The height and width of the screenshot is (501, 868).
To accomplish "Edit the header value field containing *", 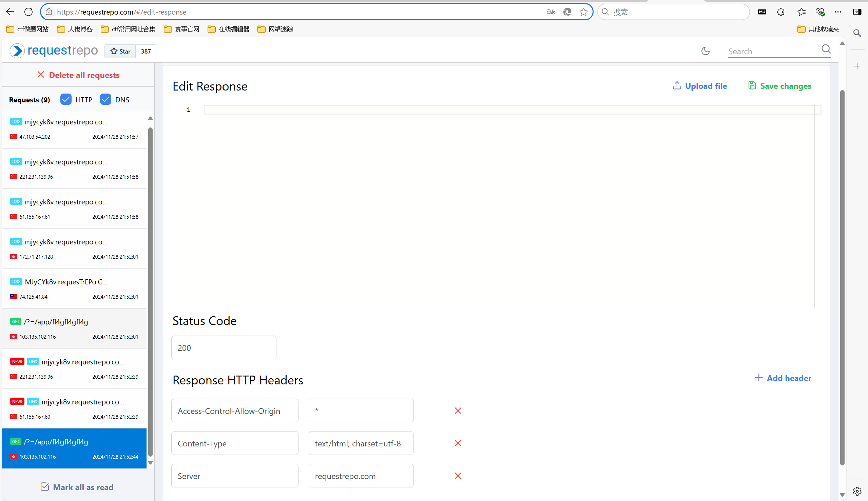I will (361, 410).
